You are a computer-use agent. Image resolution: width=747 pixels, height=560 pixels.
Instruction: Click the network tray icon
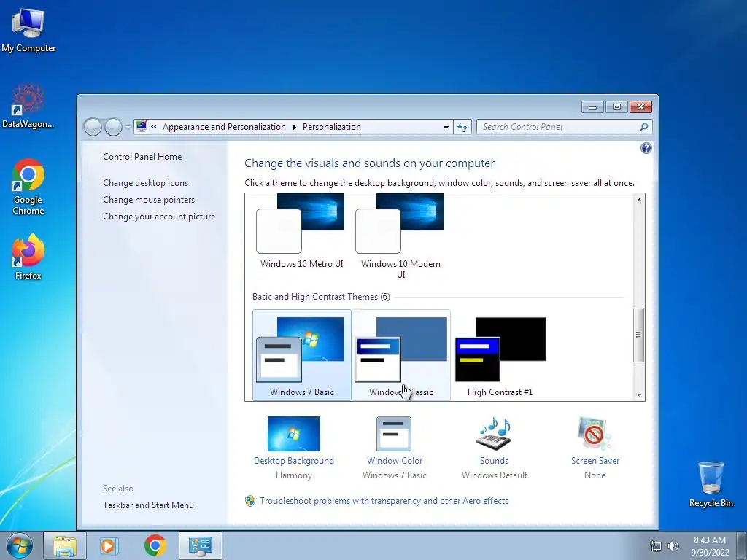(656, 546)
